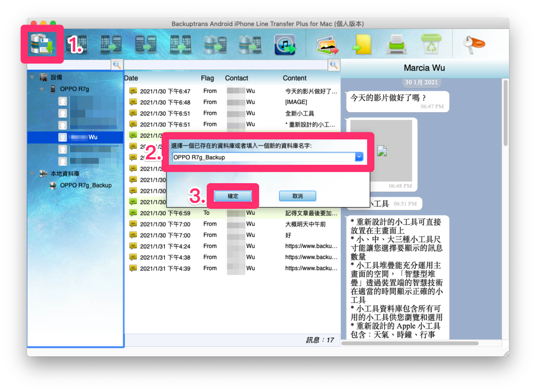This screenshot has height=392, width=536.
Task: Sort by the Content column header
Action: coord(294,78)
